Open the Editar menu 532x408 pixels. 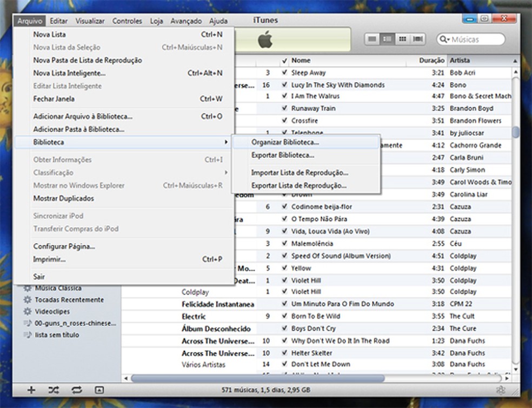(58, 21)
